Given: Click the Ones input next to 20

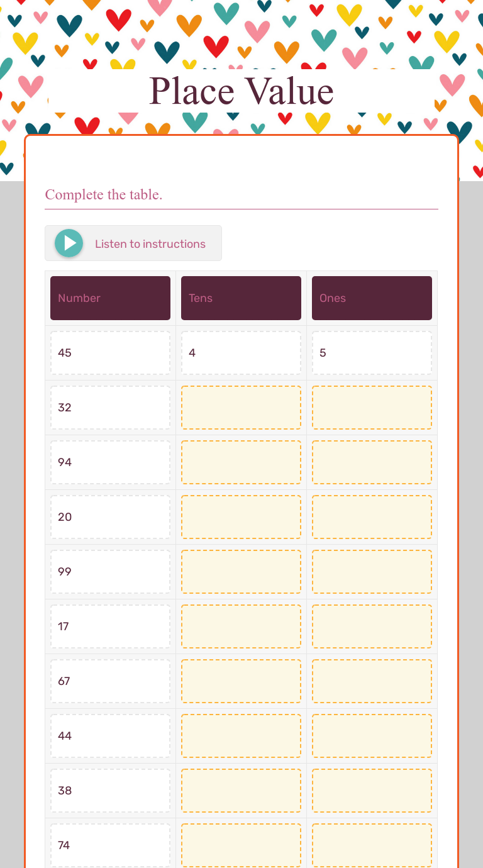Looking at the screenshot, I should [372, 516].
